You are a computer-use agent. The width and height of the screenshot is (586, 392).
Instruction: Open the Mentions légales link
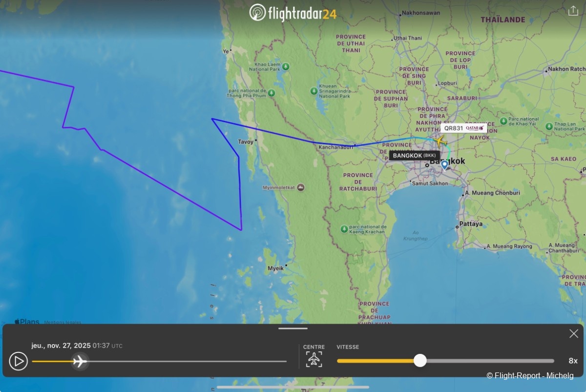tap(63, 322)
